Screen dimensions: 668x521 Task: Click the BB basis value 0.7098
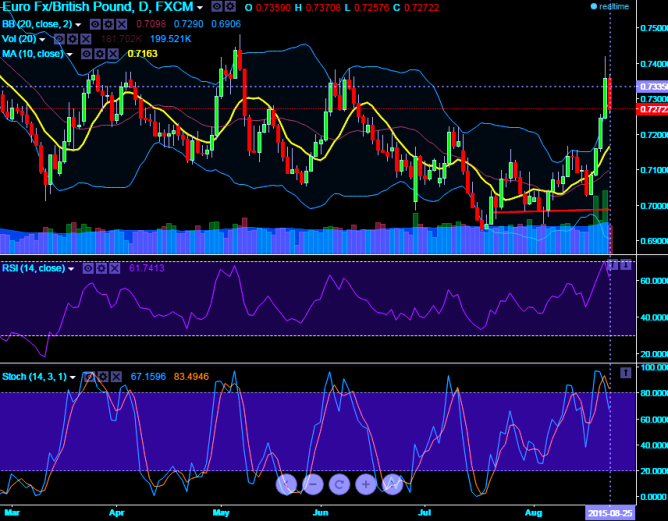[151, 24]
